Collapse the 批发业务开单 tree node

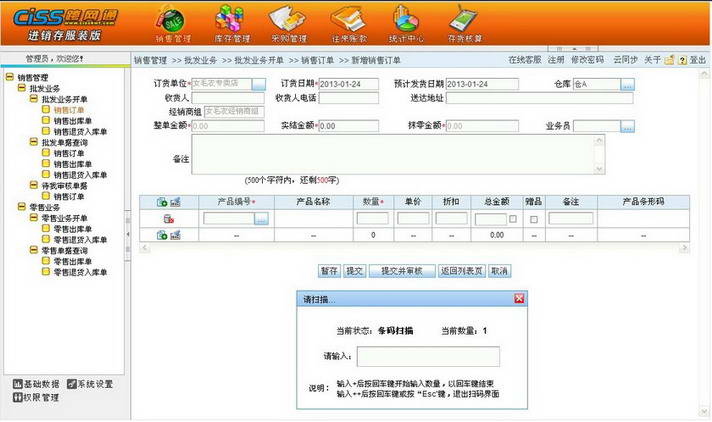[34, 99]
